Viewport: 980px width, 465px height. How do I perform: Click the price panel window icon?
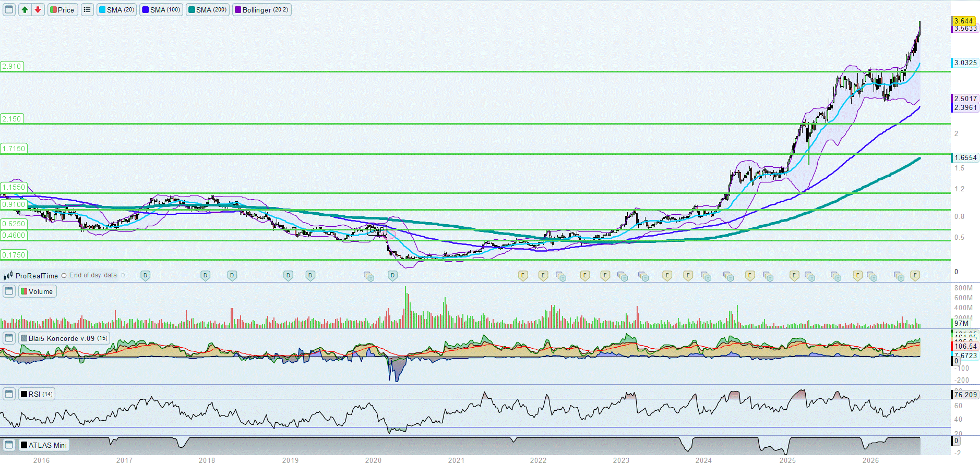coord(9,9)
